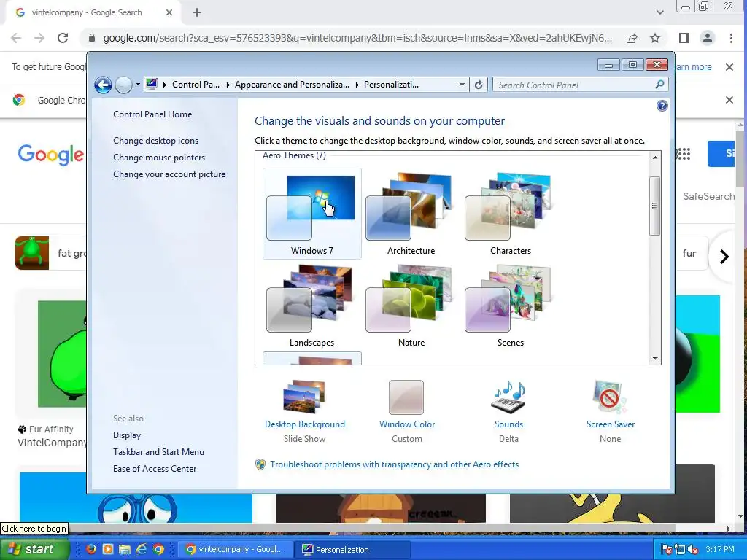This screenshot has width=747, height=560.
Task: Open Change desktop icons
Action: point(156,141)
